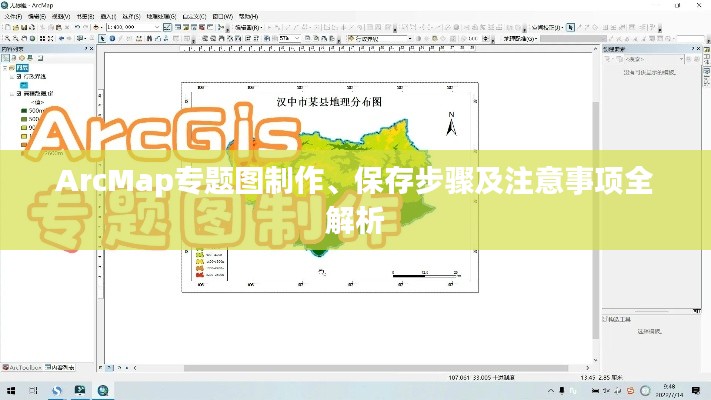Viewport: 711px width, 400px height.
Task: Select the Identify tool
Action: click(112, 39)
